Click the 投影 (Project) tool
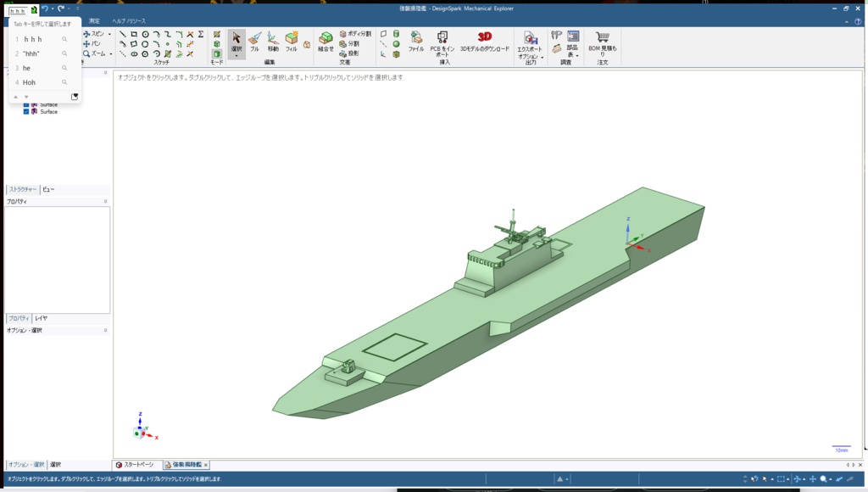 (349, 53)
